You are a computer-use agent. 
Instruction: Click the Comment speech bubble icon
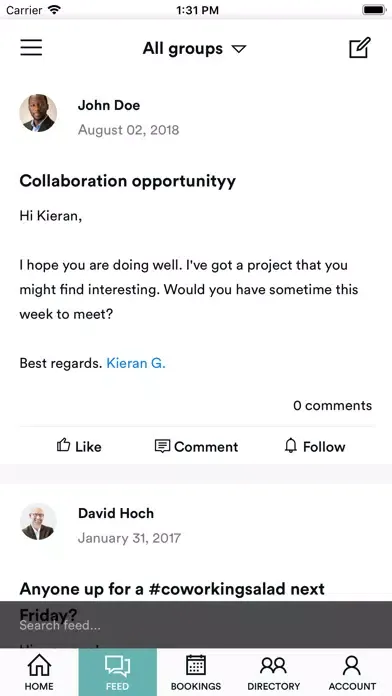162,446
